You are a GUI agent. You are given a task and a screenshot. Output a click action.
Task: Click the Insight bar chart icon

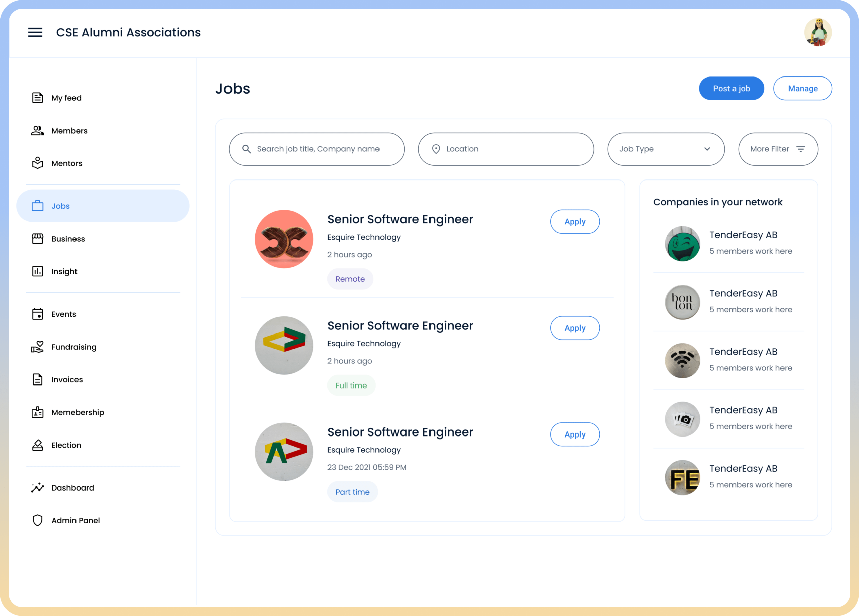coord(37,271)
